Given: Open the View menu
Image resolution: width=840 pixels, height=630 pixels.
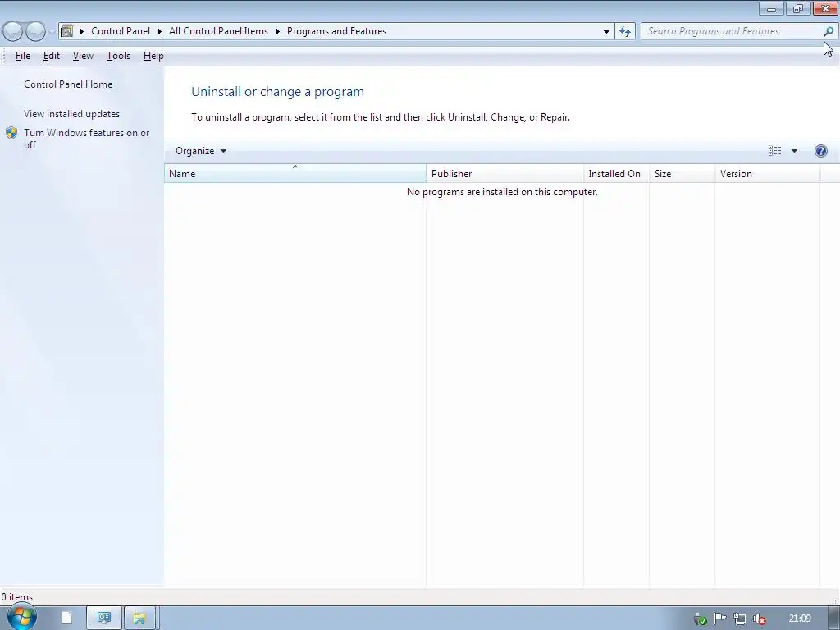Looking at the screenshot, I should point(83,56).
